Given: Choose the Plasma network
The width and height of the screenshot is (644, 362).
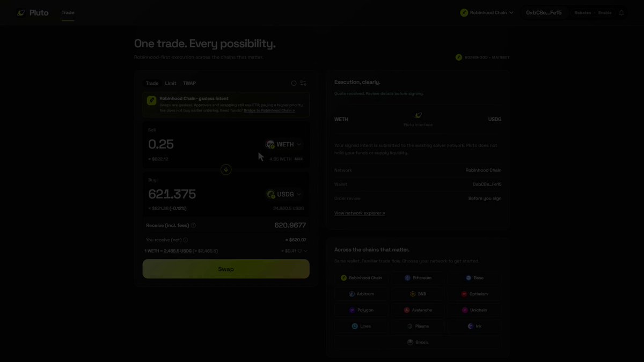Looking at the screenshot, I should 418,326.
